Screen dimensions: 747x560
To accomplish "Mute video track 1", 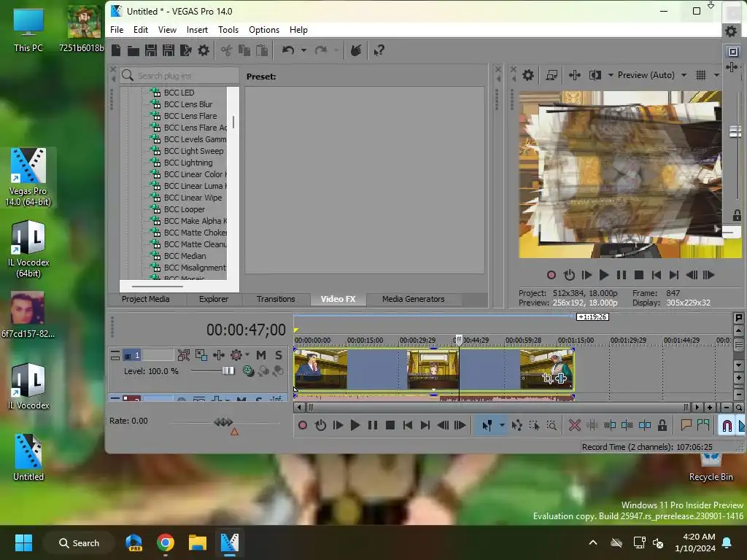I will tap(260, 355).
